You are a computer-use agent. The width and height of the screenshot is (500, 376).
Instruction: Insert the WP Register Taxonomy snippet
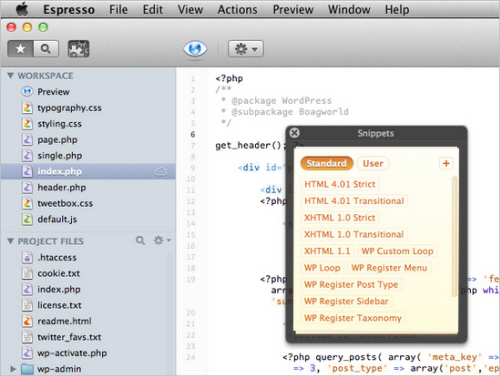point(353,318)
